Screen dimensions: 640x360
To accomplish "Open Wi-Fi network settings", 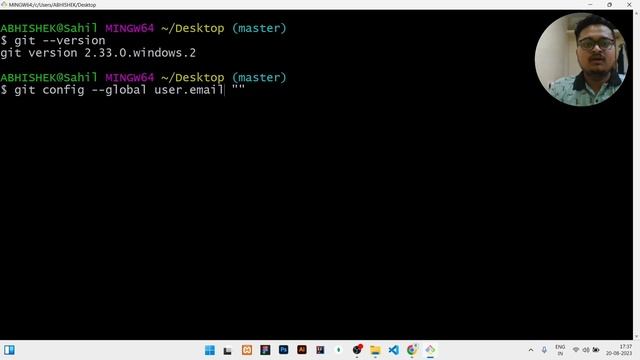I will 576,350.
